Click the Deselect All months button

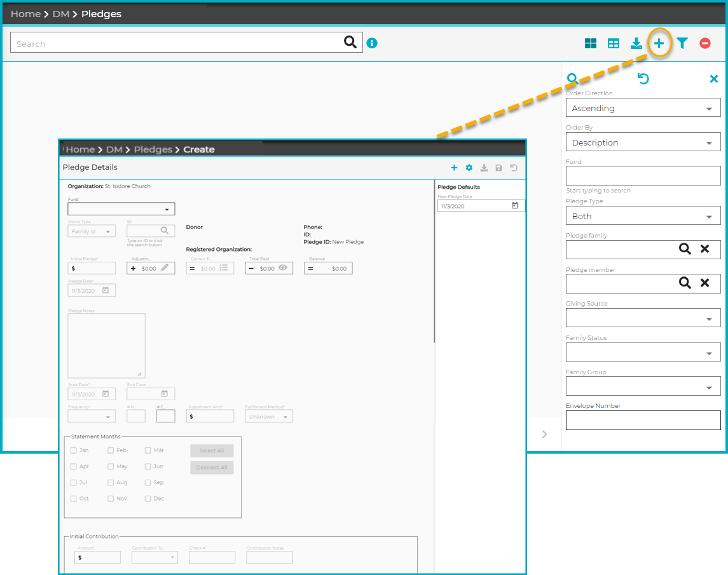(212, 468)
